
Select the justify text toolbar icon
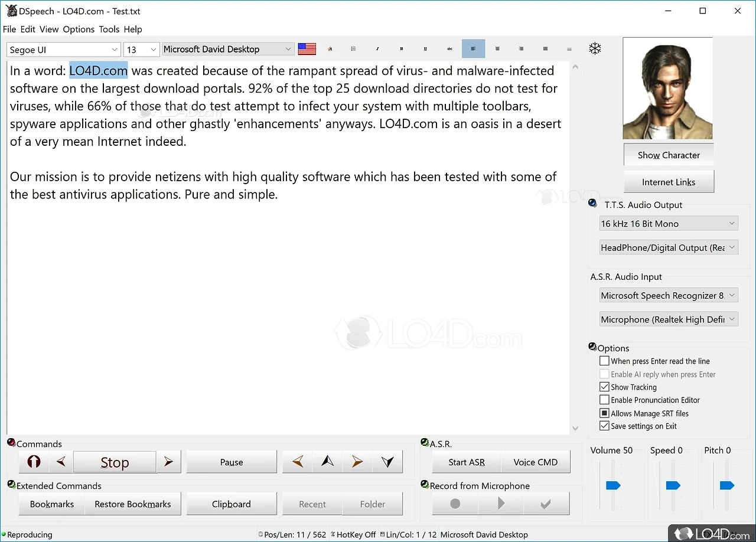(x=545, y=49)
